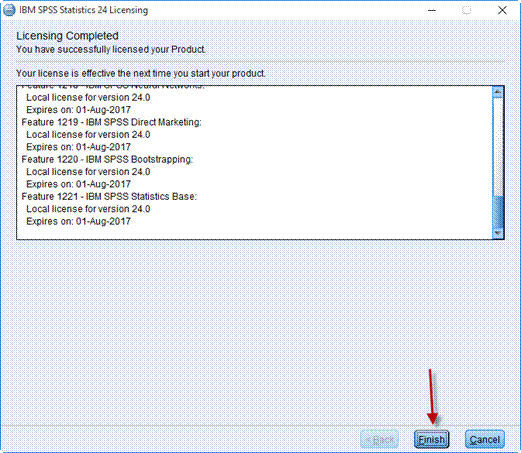Click the Cancel button
Viewport: 521px width, 453px height.
(485, 439)
